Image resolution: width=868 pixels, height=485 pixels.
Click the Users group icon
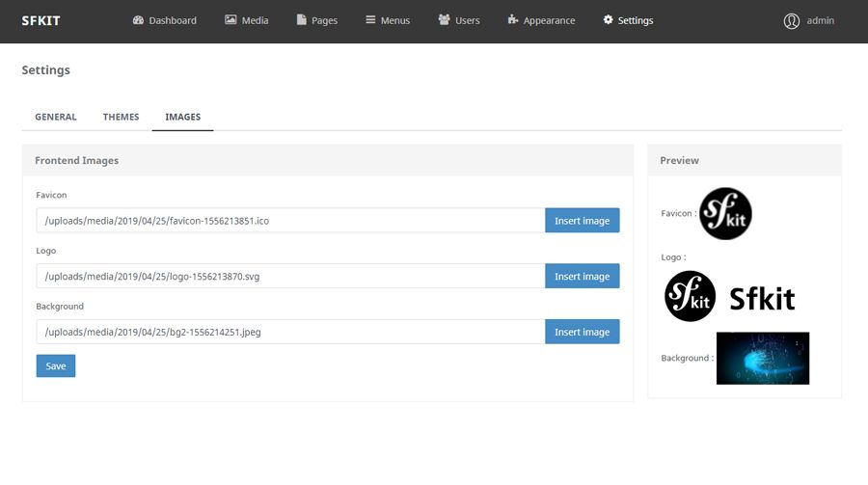tap(444, 20)
